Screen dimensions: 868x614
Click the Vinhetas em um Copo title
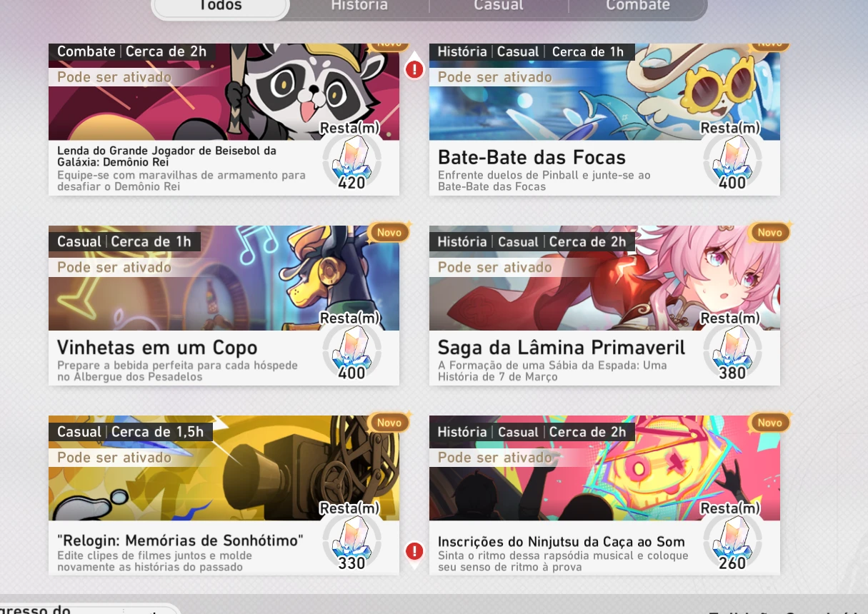click(157, 348)
